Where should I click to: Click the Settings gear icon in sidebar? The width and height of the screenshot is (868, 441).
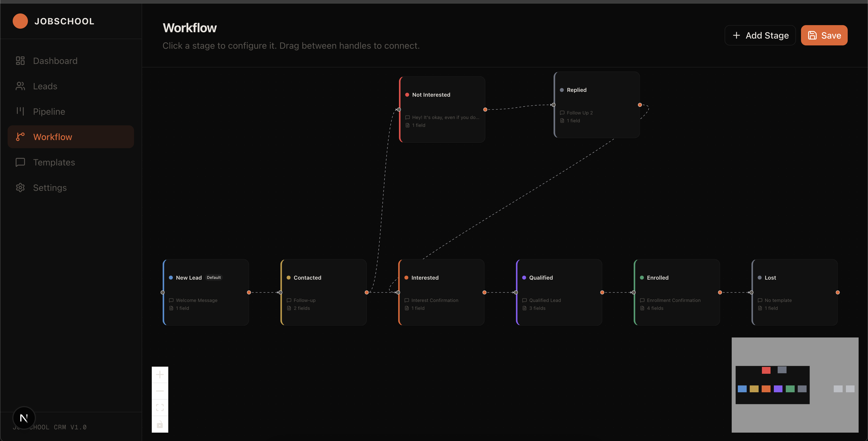[x=20, y=188]
